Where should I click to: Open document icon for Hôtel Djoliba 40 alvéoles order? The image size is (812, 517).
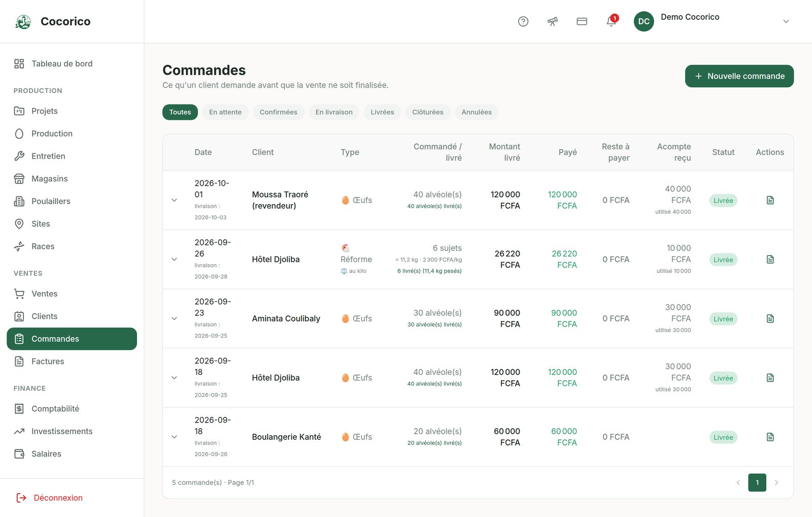(770, 378)
